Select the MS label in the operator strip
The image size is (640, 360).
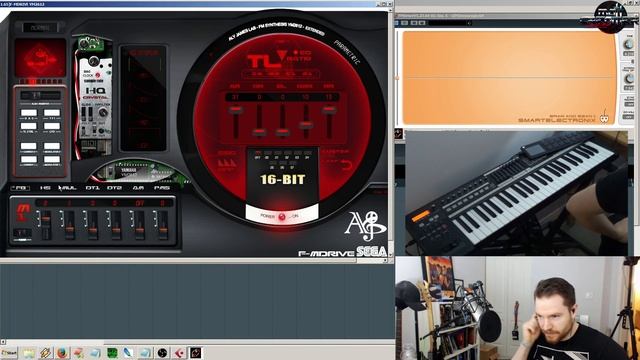(45, 188)
